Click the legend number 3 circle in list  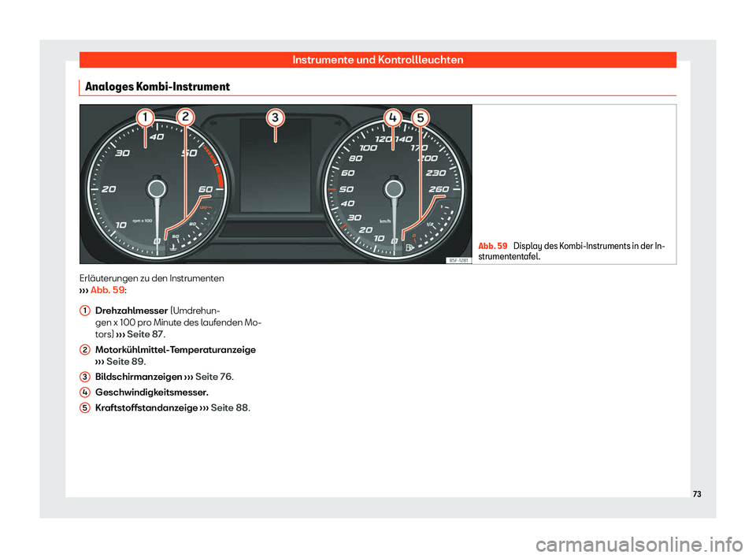85,377
